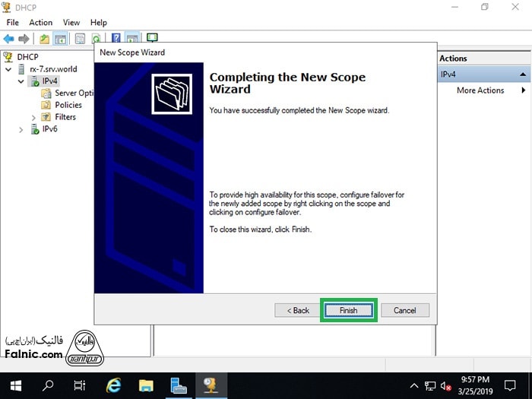The image size is (532, 399).
Task: Toggle the Show/Hide Action Pane icon
Action: [132, 38]
